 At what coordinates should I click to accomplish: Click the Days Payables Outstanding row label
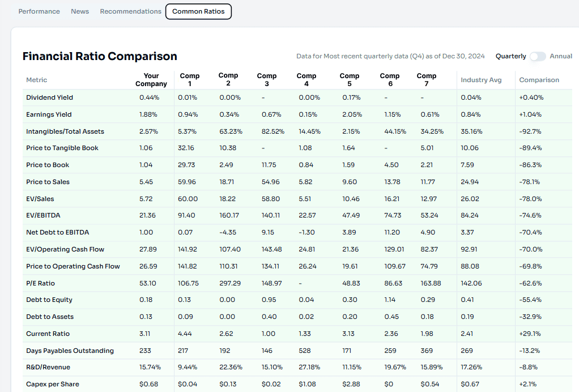click(x=70, y=351)
